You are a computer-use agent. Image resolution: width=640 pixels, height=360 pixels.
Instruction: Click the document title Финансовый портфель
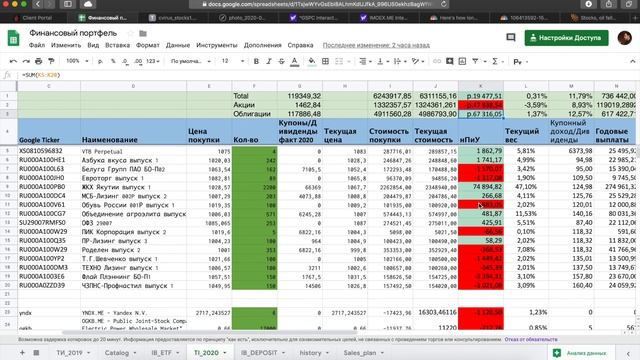[73, 33]
